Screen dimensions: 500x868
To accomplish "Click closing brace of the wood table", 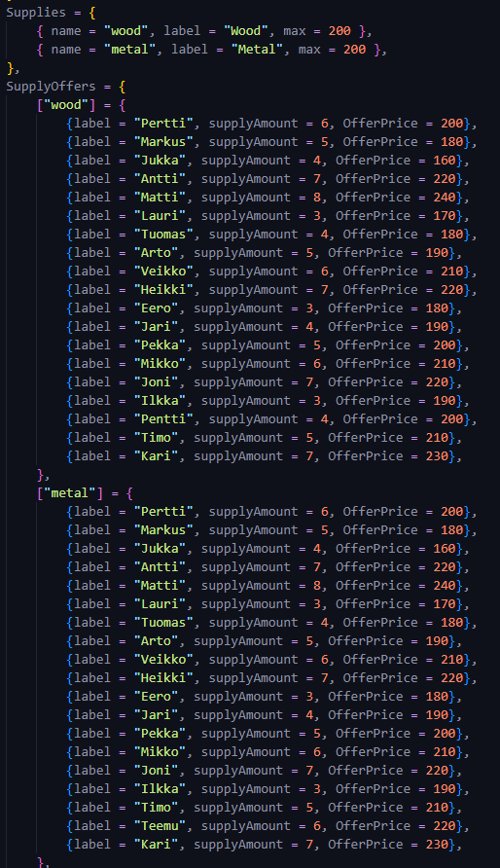I will click(41, 475).
